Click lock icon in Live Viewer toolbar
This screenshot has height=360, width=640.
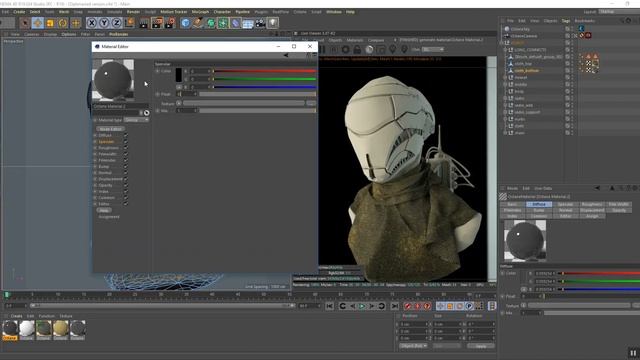pyautogui.click(x=357, y=49)
